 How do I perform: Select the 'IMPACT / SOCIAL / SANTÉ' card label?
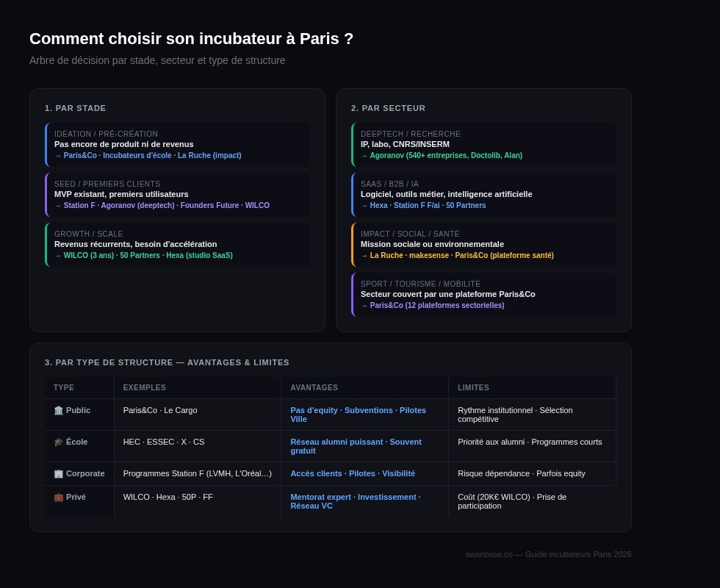click(410, 234)
